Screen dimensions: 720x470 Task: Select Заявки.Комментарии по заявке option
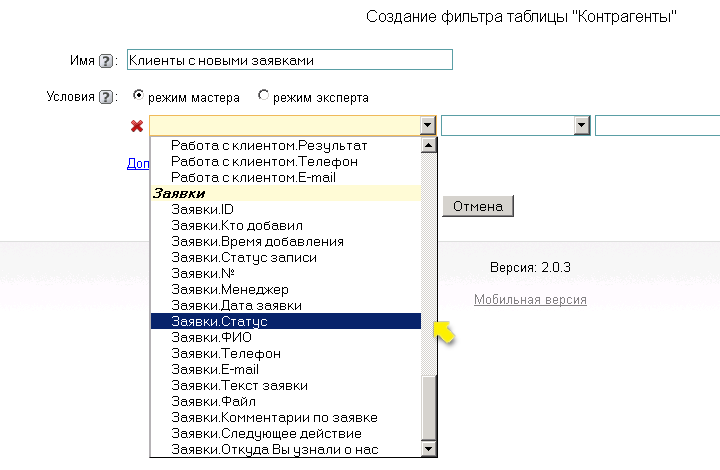pos(274,417)
